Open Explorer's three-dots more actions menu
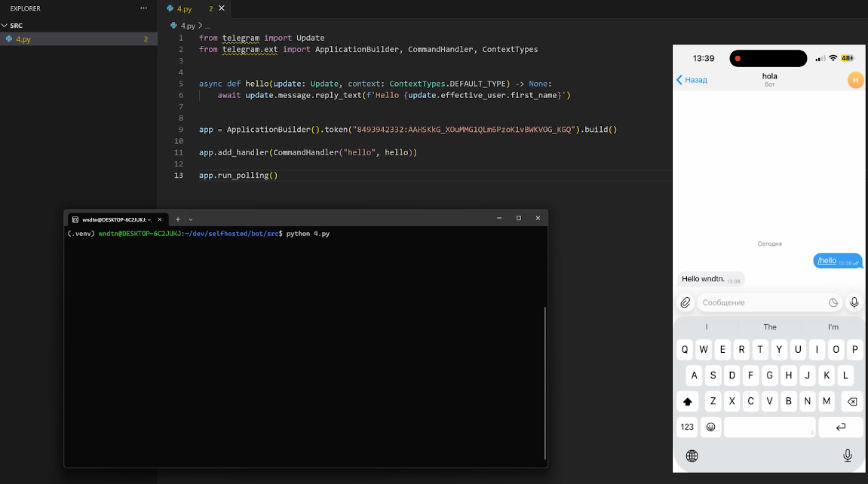The height and width of the screenshot is (484, 868). 144,8
